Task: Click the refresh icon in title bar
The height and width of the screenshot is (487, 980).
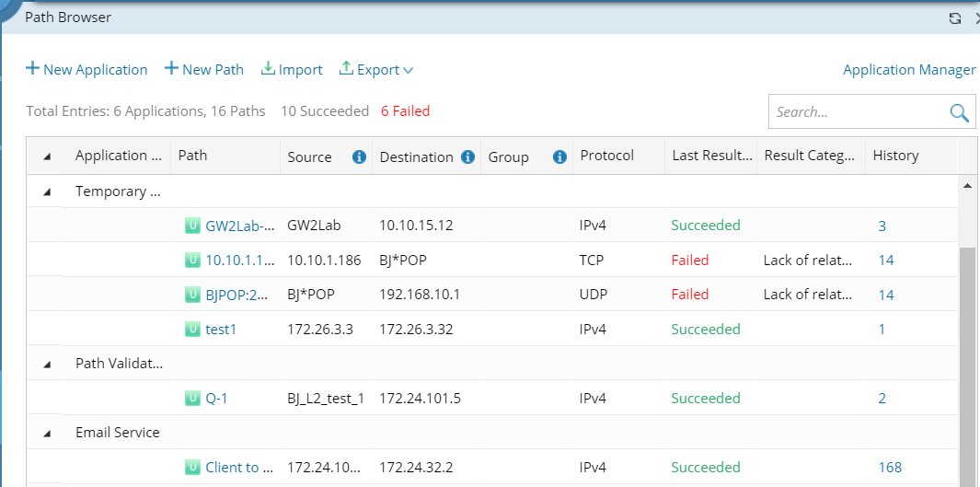Action: point(955,18)
